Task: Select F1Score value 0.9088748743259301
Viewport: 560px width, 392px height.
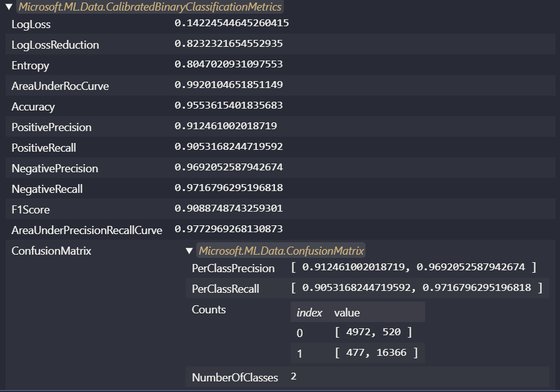Action: (229, 208)
